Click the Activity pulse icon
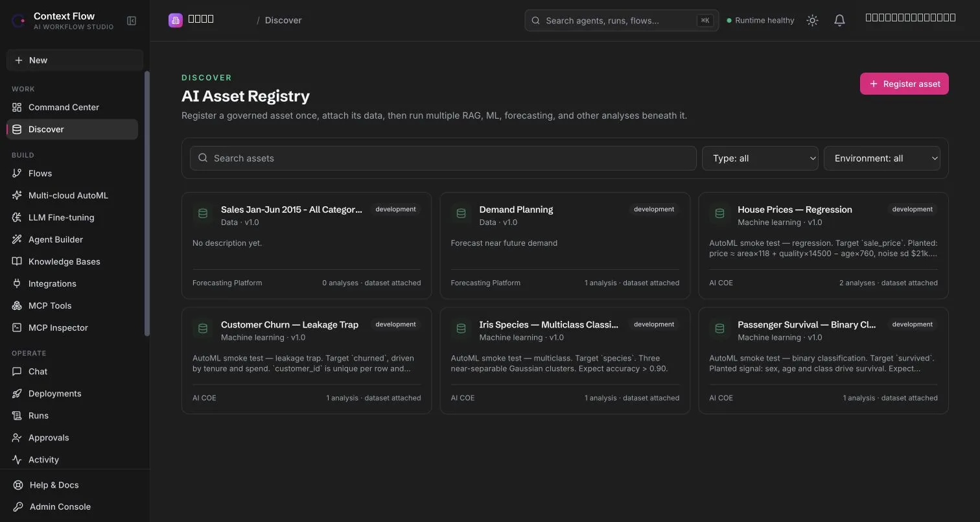Image resolution: width=980 pixels, height=522 pixels. 17,460
